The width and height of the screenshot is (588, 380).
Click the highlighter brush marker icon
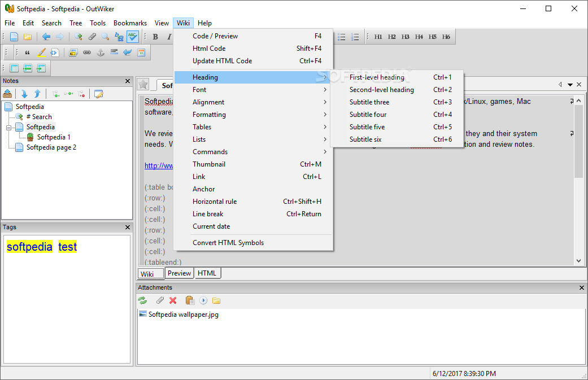pyautogui.click(x=41, y=53)
